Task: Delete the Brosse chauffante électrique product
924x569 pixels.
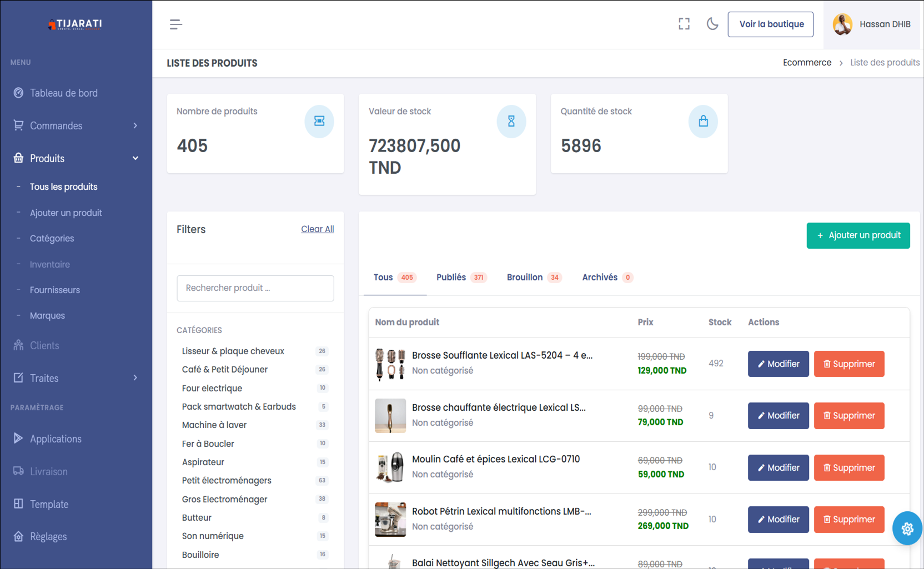Action: [849, 416]
